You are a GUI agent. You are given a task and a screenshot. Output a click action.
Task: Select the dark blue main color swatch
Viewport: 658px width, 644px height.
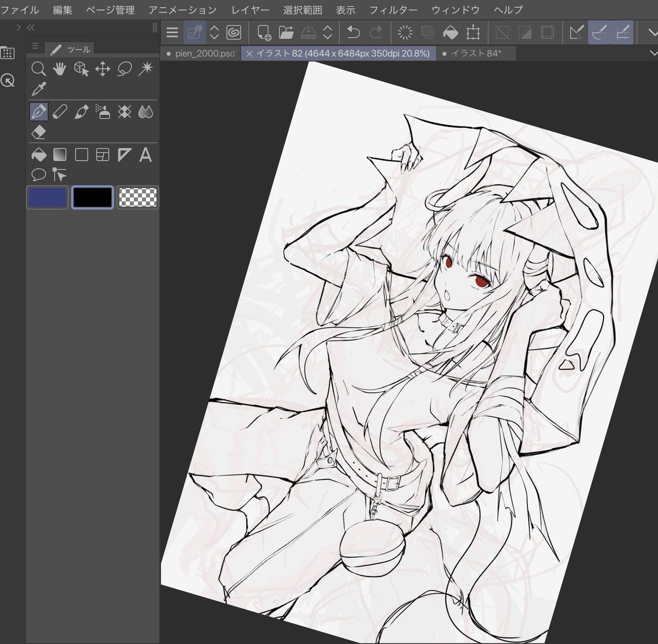tap(48, 197)
